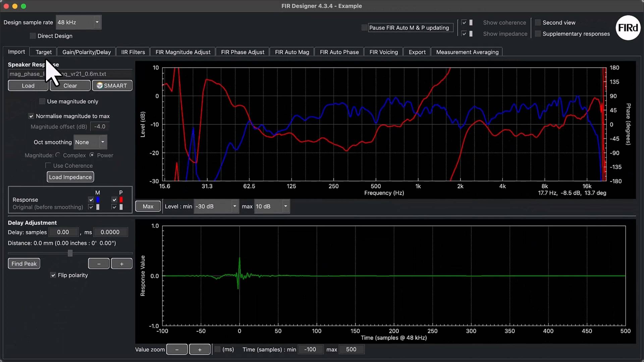Enable Use magnitude only
The height and width of the screenshot is (362, 644).
click(x=42, y=101)
